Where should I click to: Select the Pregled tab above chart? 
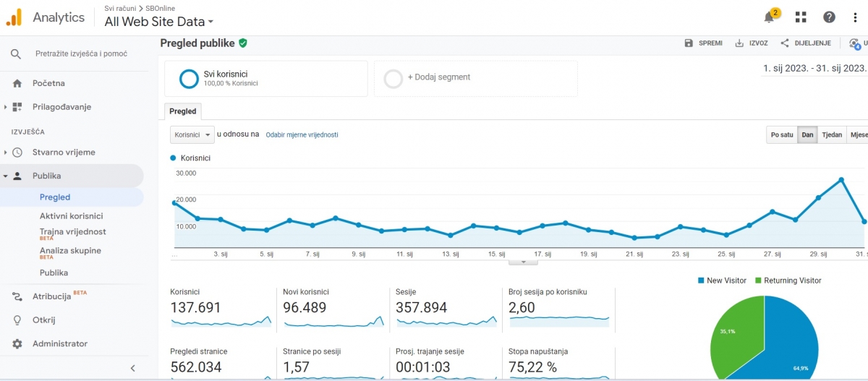click(183, 111)
